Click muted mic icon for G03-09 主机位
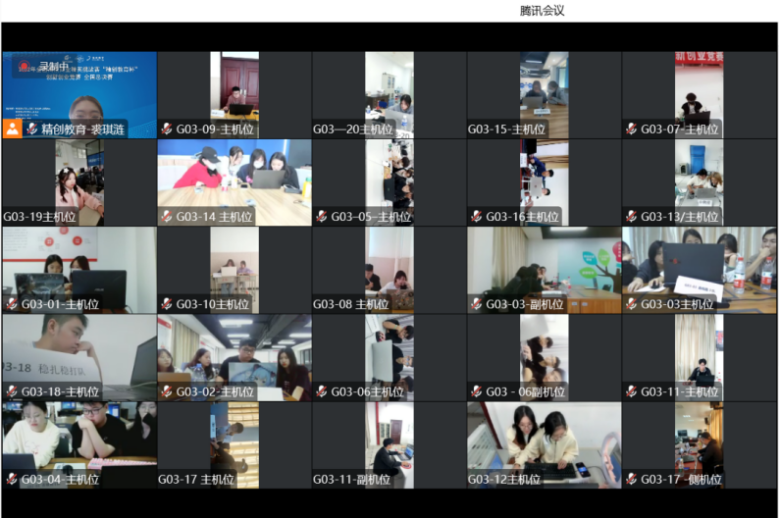The height and width of the screenshot is (518, 779). [x=166, y=129]
